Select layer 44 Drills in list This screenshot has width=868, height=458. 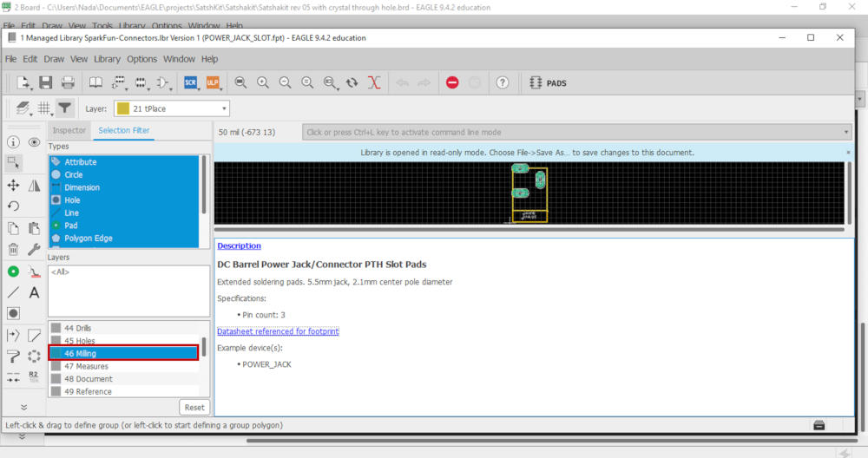123,328
